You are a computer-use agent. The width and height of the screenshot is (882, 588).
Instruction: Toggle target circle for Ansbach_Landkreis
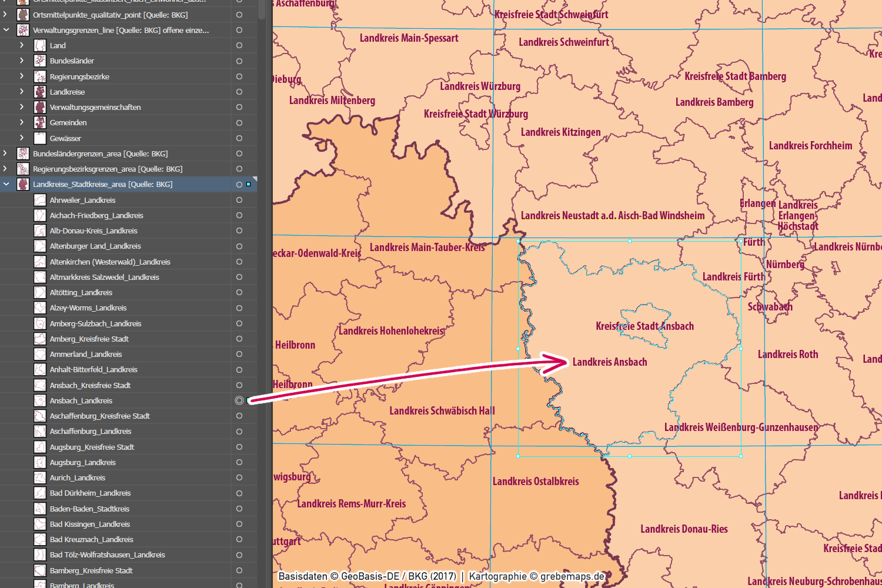click(239, 400)
